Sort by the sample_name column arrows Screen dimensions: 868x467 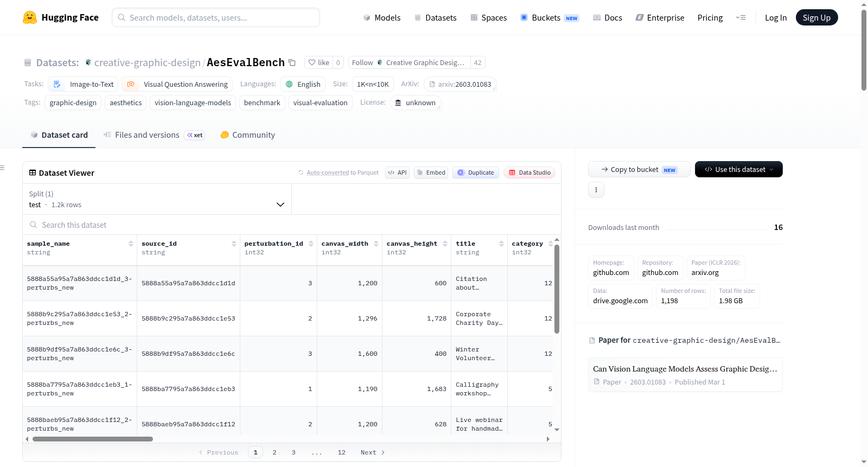click(131, 244)
